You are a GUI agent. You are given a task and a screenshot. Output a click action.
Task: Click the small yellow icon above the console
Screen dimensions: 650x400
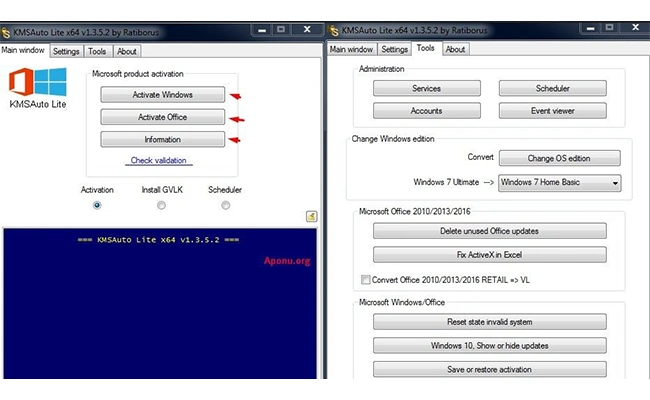311,216
